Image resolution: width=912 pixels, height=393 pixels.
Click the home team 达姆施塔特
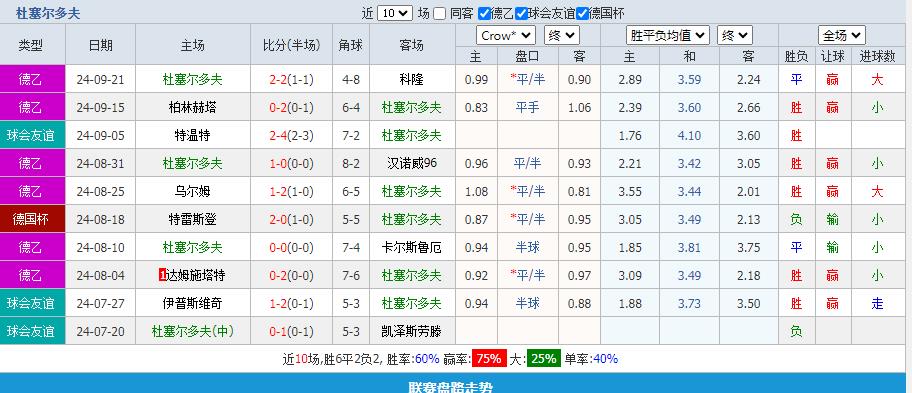click(x=195, y=276)
